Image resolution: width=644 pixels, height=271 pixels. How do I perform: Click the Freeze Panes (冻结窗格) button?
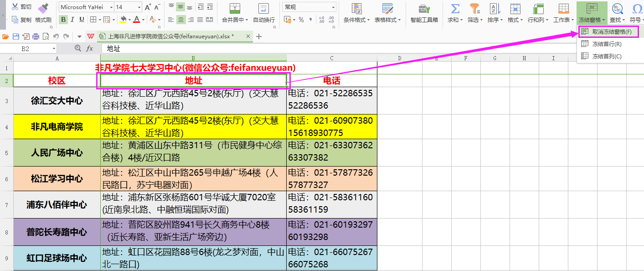coord(592,13)
